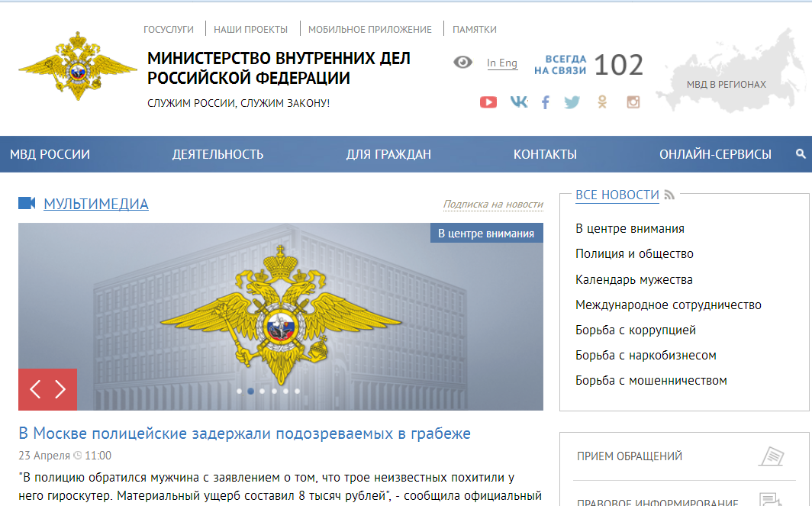Click the 102 hotline number
Screen dimensions: 812x506
tap(618, 66)
